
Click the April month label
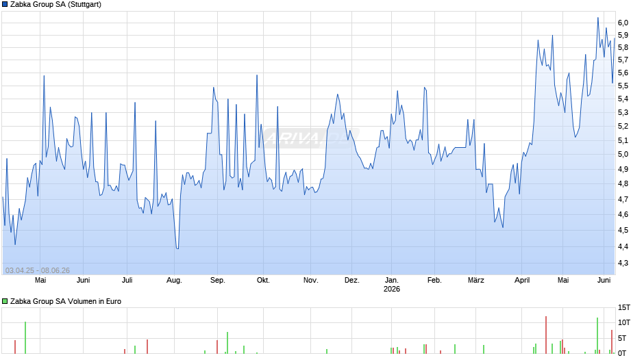522,280
